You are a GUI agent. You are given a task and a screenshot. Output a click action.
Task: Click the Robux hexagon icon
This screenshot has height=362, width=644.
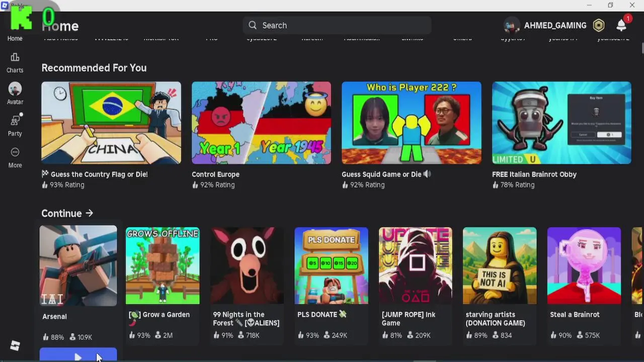[599, 25]
